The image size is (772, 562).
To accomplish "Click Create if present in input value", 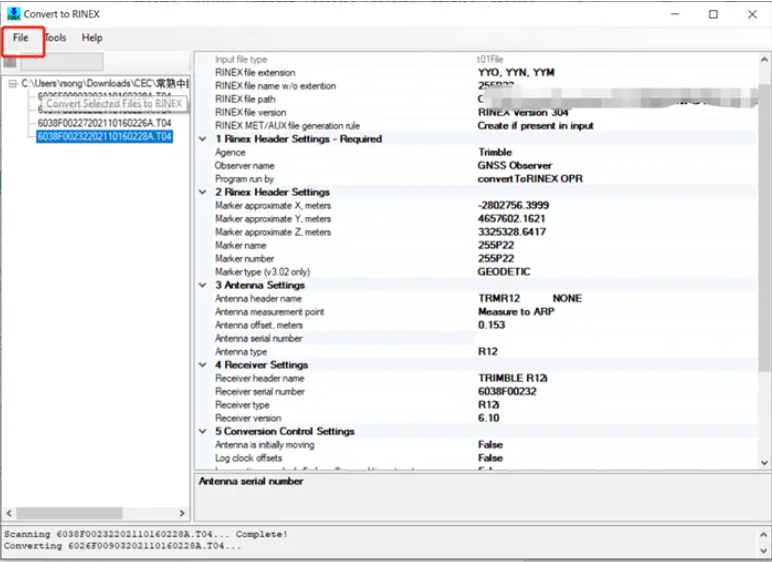I will (535, 126).
